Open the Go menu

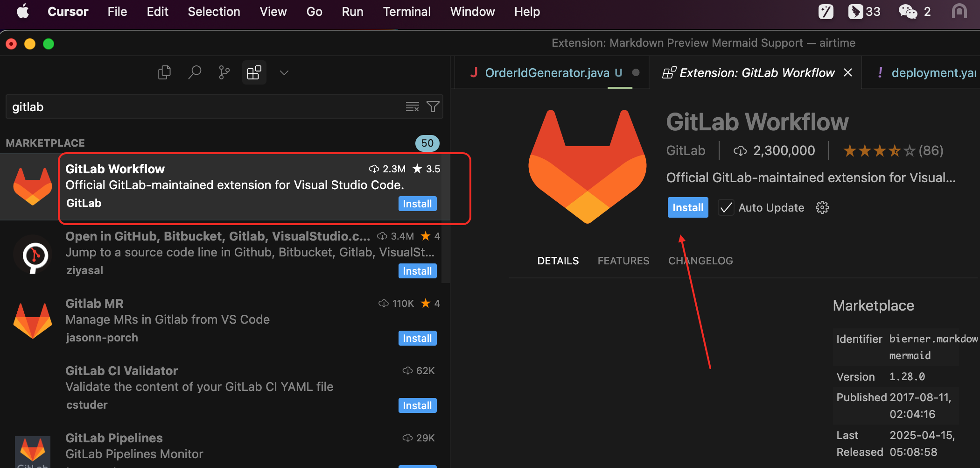pyautogui.click(x=315, y=12)
